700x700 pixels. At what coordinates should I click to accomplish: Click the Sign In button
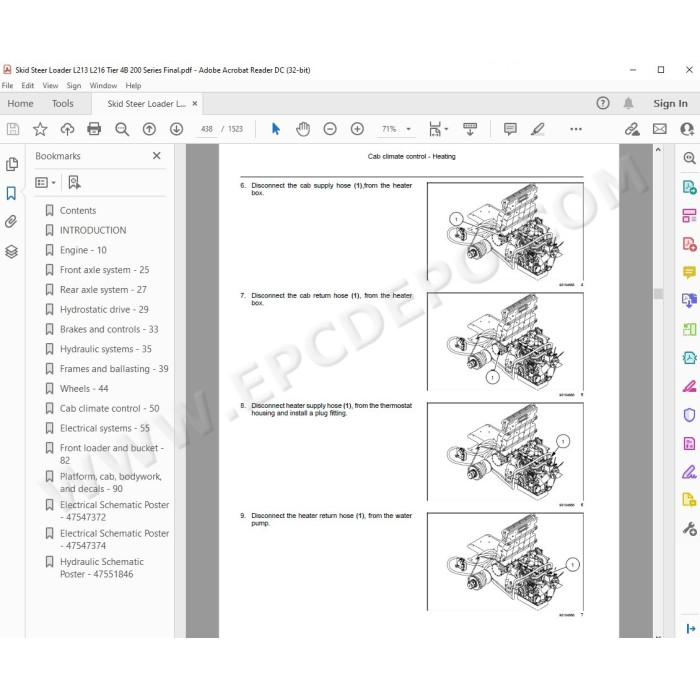pos(670,104)
